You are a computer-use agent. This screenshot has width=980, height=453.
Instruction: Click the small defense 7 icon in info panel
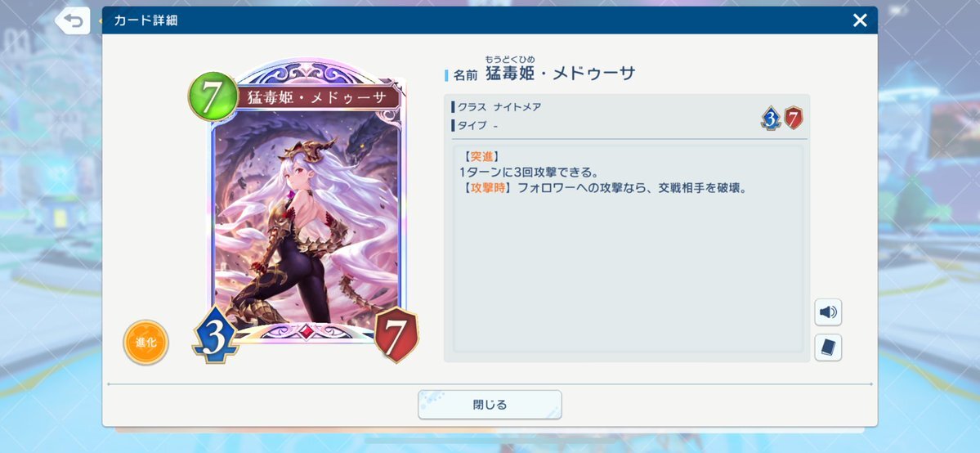click(793, 118)
